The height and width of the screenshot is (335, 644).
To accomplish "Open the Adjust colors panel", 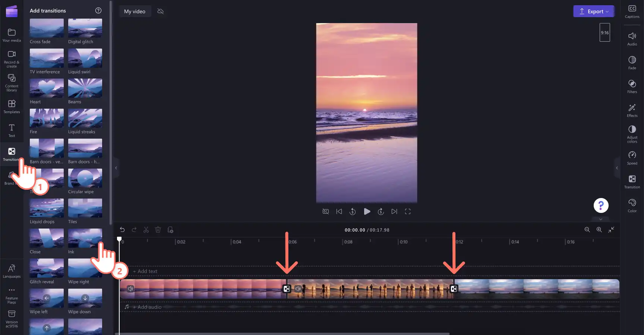I will pos(632,134).
